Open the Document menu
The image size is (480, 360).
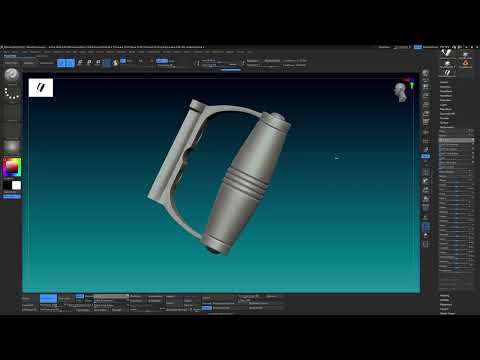[x=36, y=52]
